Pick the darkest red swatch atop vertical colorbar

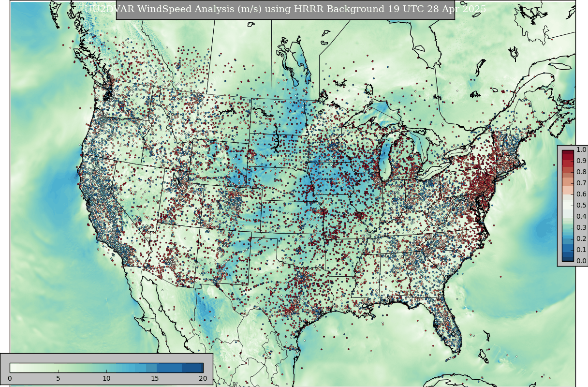(x=568, y=153)
